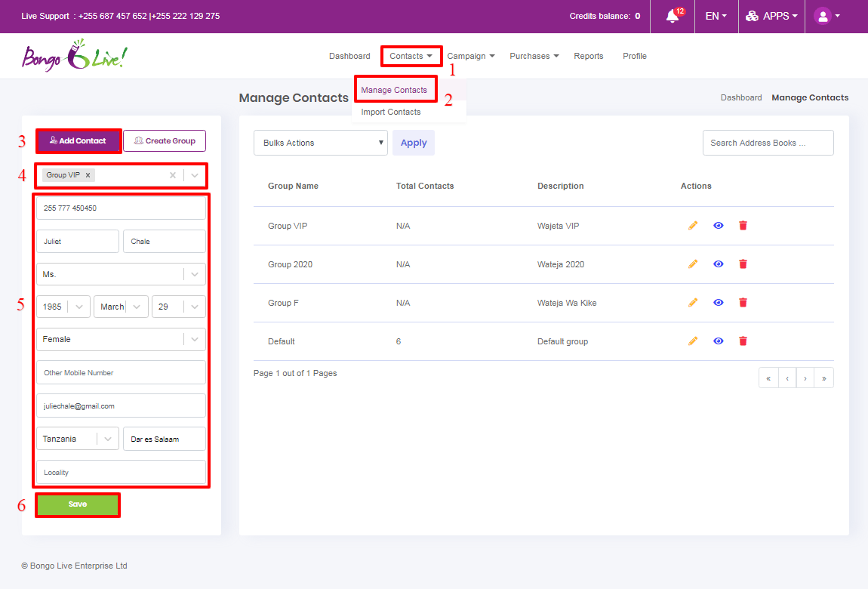Viewport: 868px width, 589px height.
Task: Open the Bulks Actions dropdown
Action: [x=320, y=143]
